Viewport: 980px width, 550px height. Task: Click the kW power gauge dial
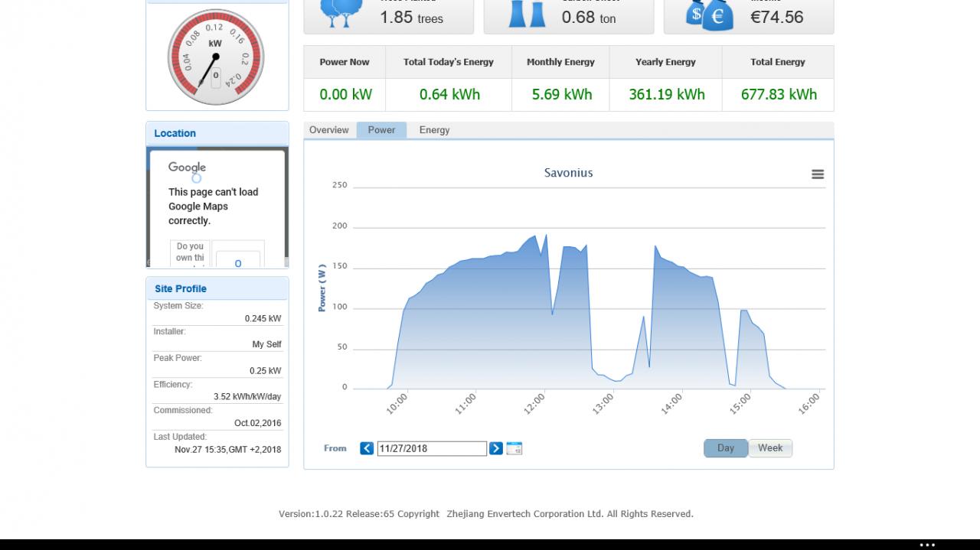click(215, 57)
